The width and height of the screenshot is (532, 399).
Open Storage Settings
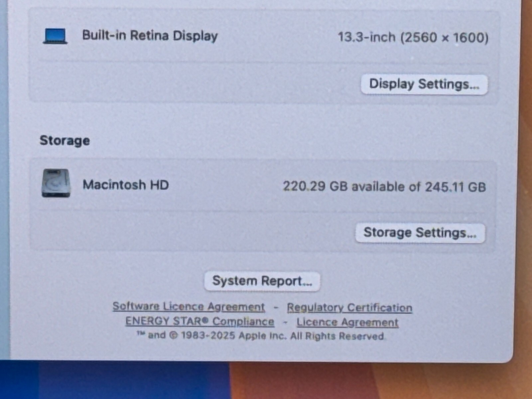(420, 233)
